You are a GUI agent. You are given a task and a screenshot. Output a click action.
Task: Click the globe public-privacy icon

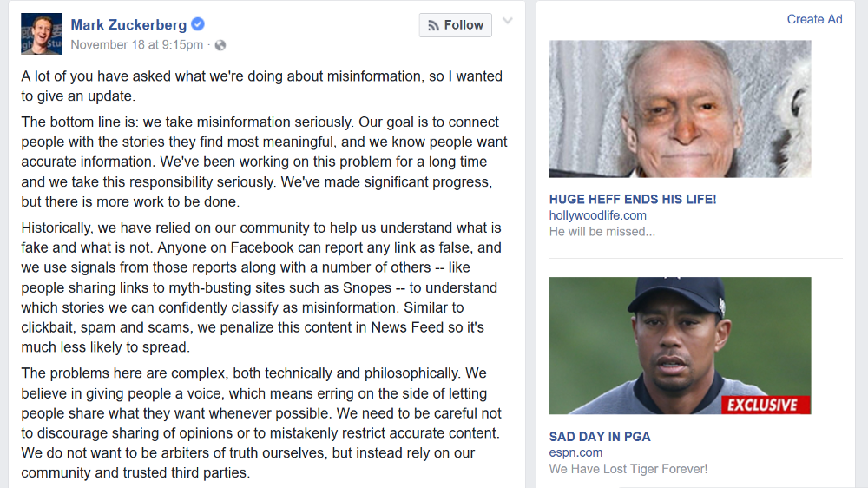coord(220,45)
